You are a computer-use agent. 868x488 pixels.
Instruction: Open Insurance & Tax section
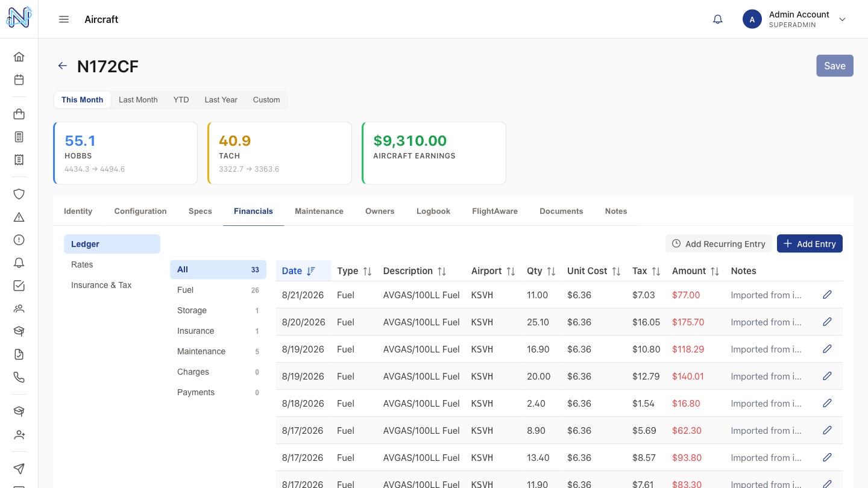(x=112, y=285)
